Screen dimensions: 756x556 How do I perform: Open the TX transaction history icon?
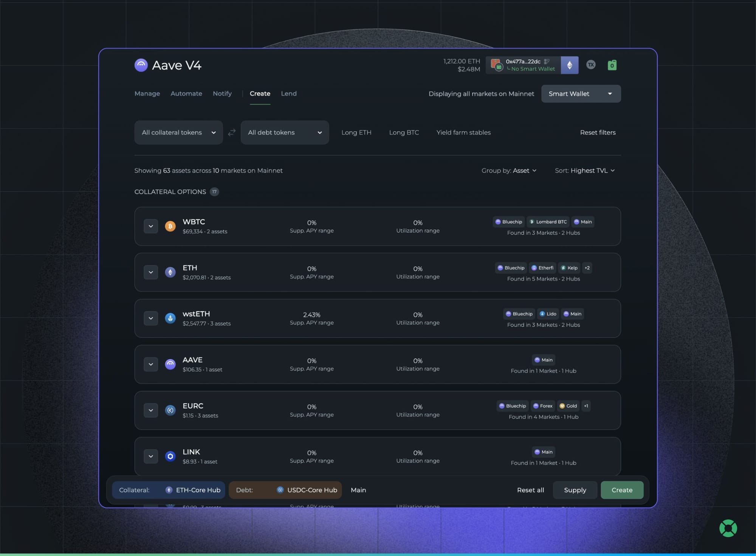click(x=591, y=65)
